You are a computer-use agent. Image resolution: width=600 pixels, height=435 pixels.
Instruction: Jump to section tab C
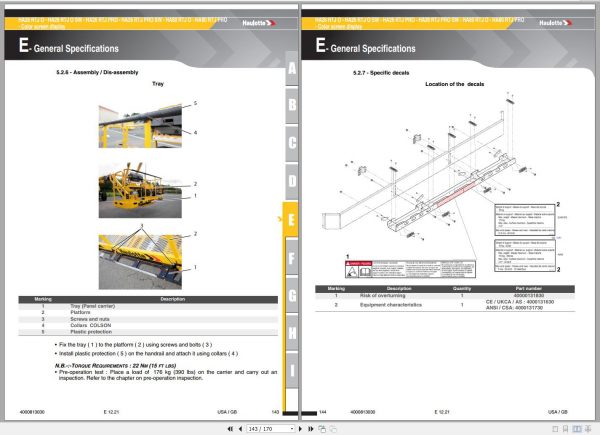coord(292,143)
